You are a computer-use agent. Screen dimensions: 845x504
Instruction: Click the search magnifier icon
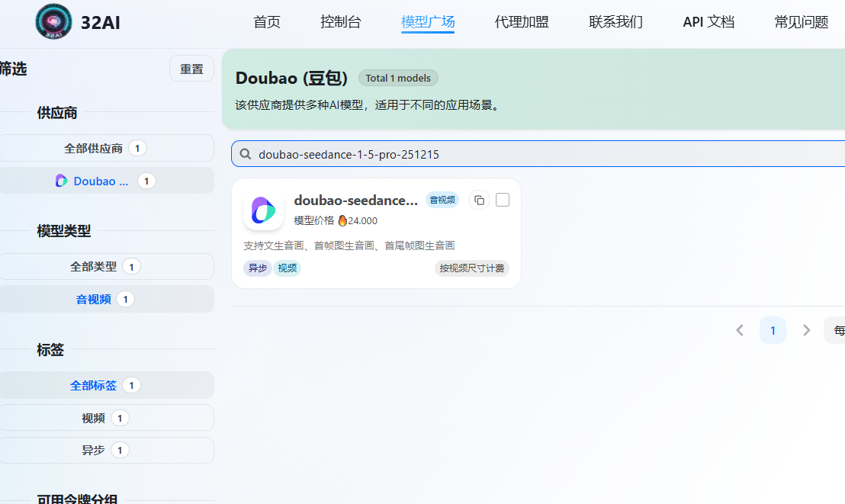click(246, 154)
